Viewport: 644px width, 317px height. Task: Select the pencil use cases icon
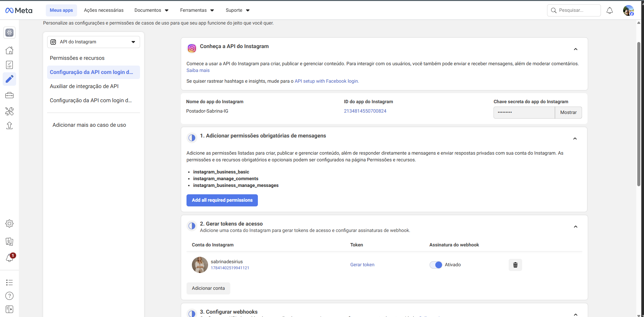9,79
